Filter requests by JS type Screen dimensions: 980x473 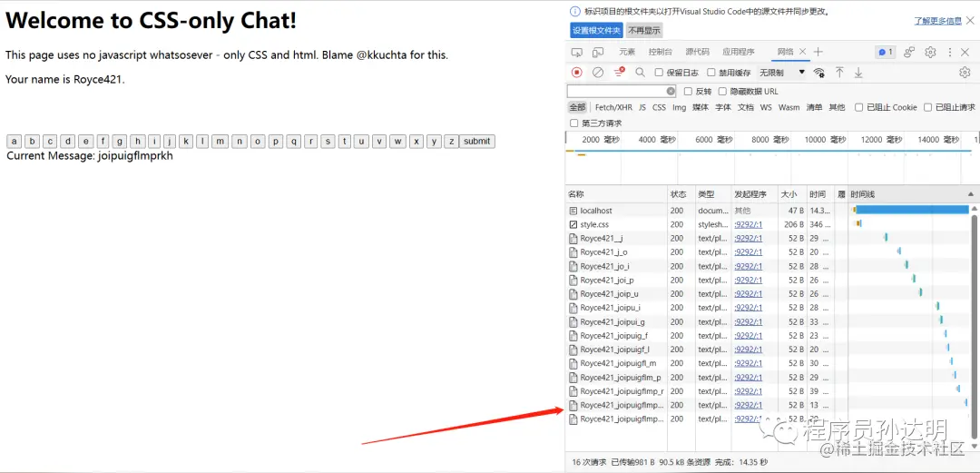tap(642, 108)
